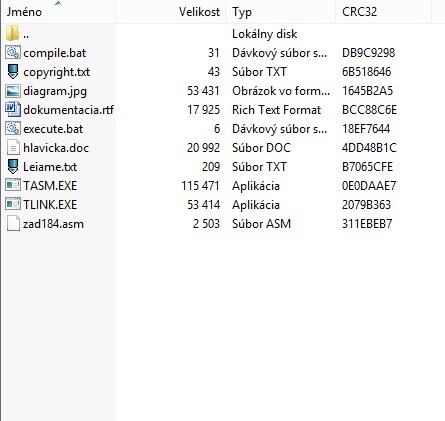Click the hlavicka.doc document icon
Screen dimensions: 445x421
click(13, 148)
